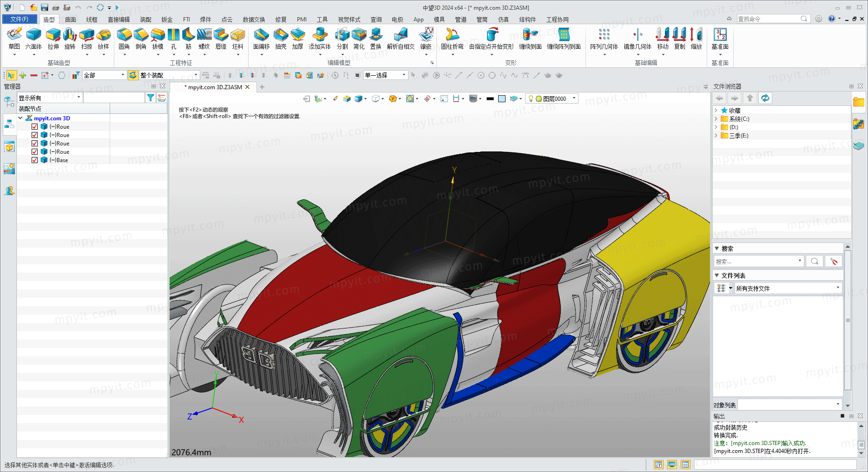Switch to the 钣金 ribbon tab

167,20
